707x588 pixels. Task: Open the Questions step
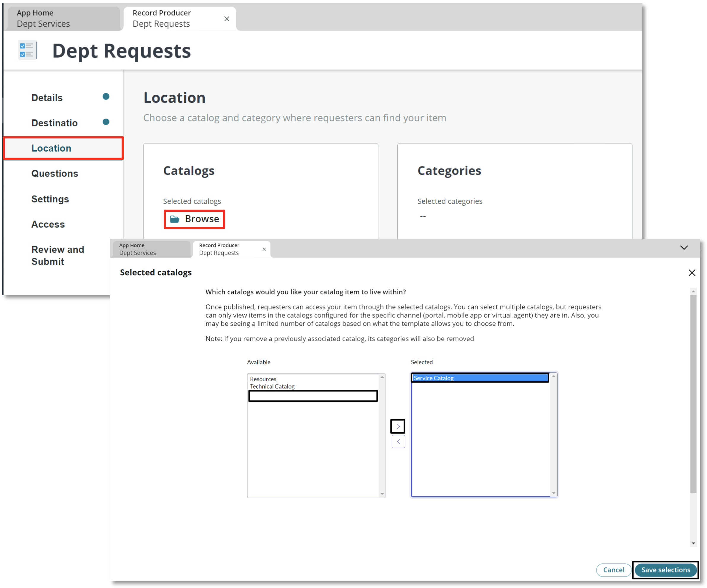click(55, 174)
